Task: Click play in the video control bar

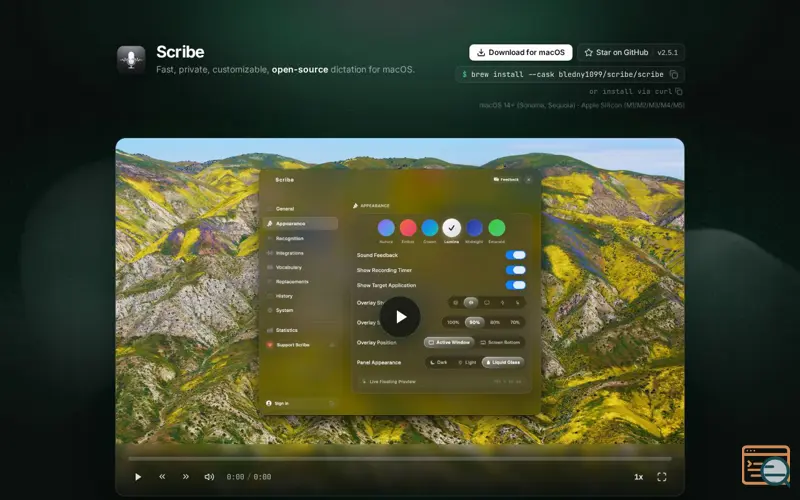Action: coord(138,477)
